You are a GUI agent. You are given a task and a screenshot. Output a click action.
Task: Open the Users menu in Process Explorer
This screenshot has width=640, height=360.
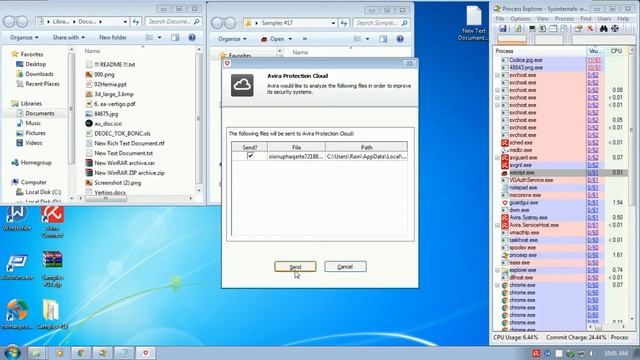point(604,19)
